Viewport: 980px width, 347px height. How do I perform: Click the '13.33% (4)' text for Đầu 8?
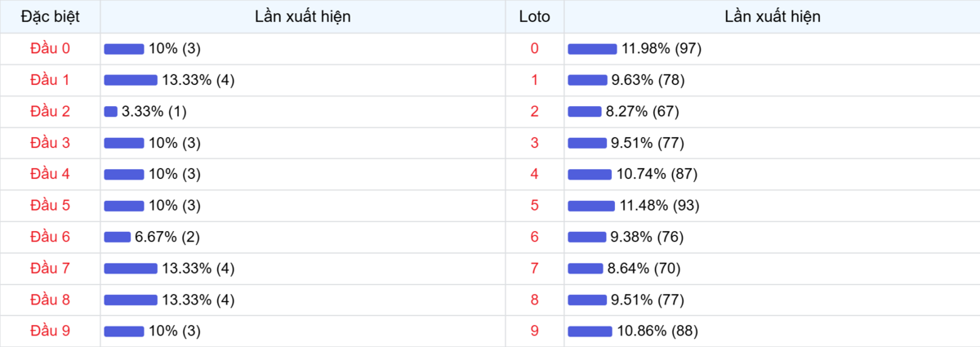coord(198,300)
